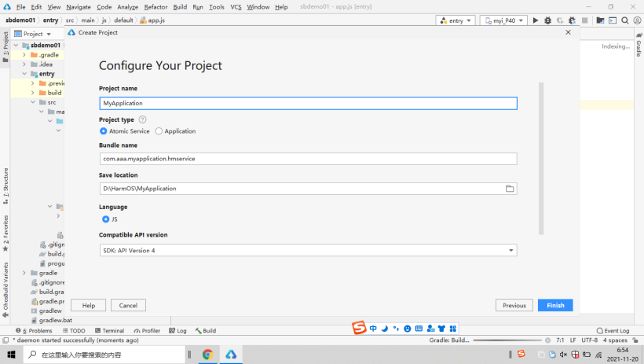Open the Refactor menu

(x=156, y=7)
